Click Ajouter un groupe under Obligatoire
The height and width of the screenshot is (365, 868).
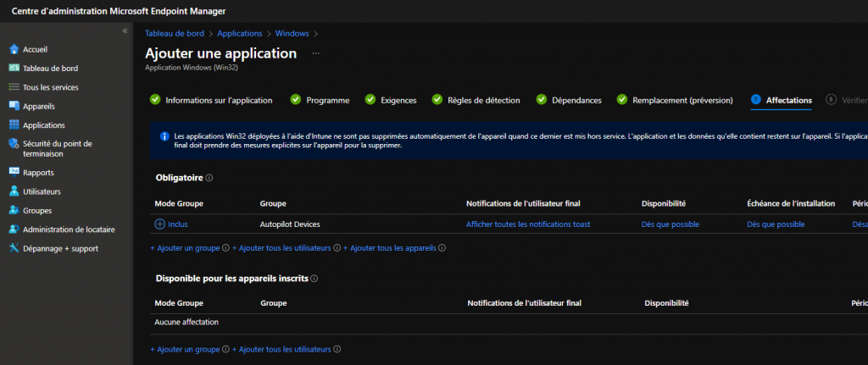click(x=185, y=248)
